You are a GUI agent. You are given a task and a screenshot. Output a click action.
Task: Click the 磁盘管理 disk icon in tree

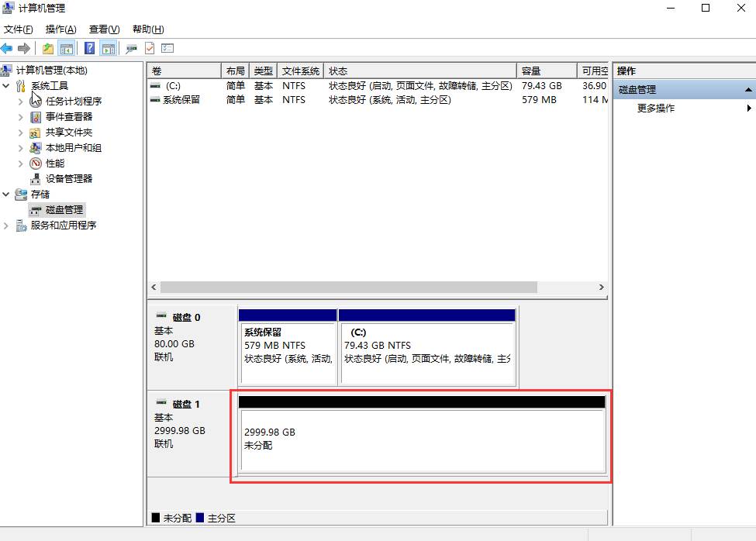coord(35,210)
